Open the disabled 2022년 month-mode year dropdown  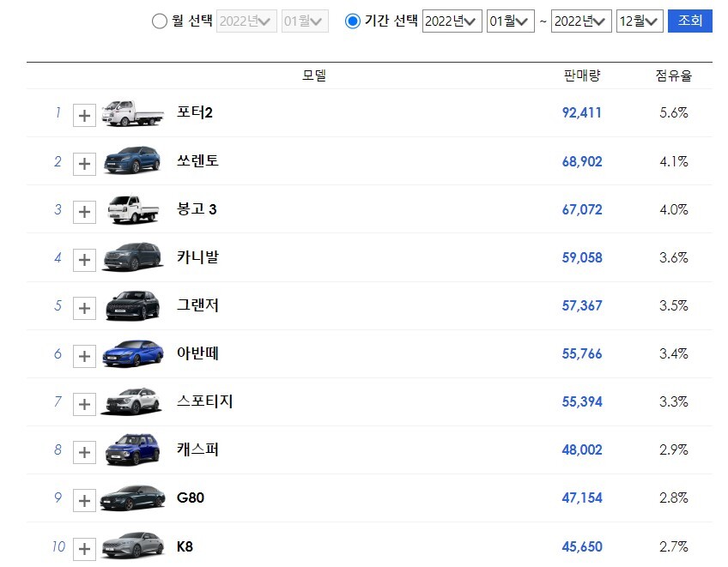pyautogui.click(x=246, y=21)
